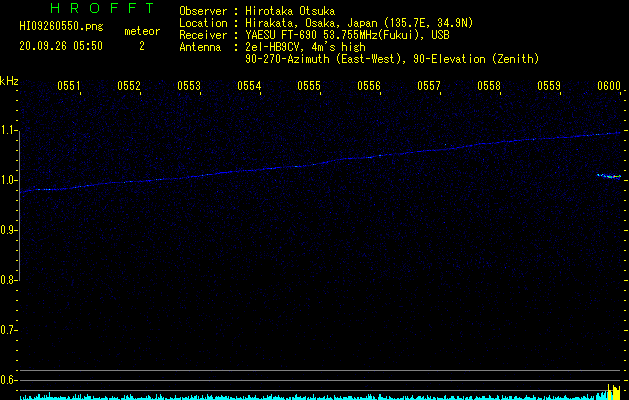Click the HROFFT title text

click(x=102, y=8)
